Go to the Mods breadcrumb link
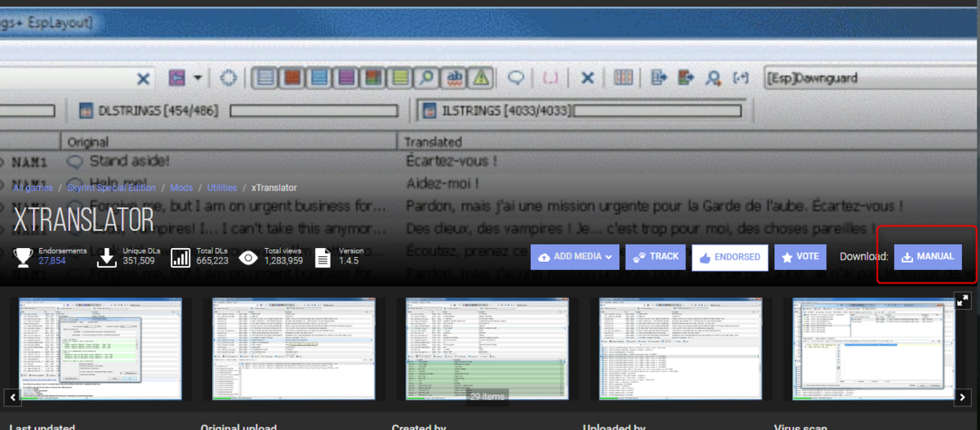Image resolution: width=980 pixels, height=430 pixels. coord(181,188)
